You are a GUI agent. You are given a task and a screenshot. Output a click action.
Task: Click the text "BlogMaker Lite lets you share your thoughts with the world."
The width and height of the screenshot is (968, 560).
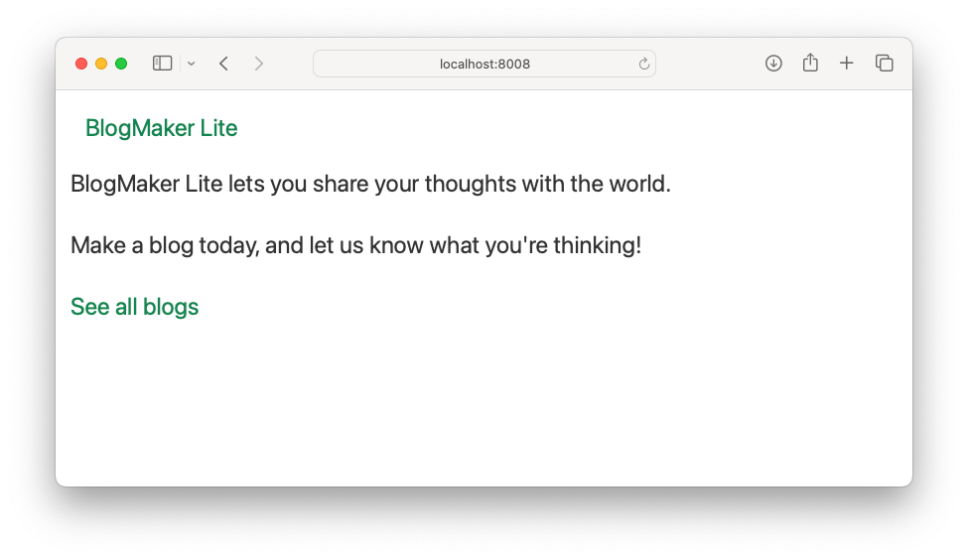click(370, 184)
